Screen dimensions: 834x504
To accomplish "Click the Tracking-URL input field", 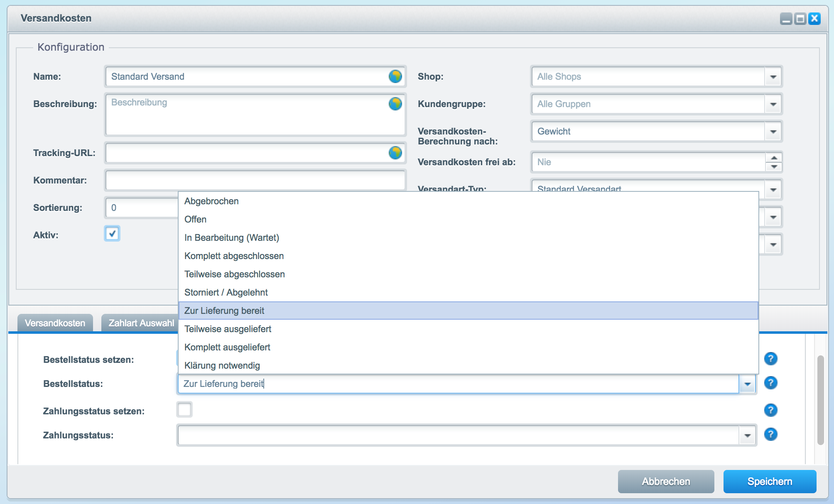I will (x=255, y=153).
